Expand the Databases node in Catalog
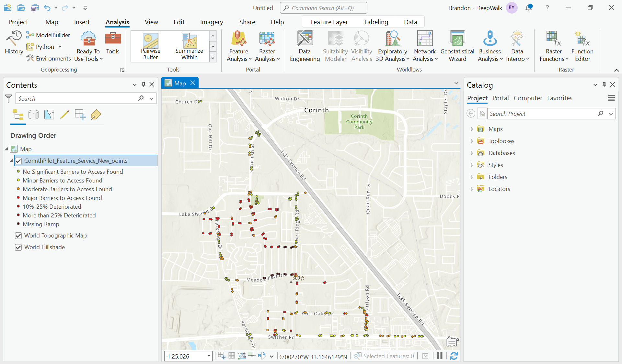 point(472,153)
